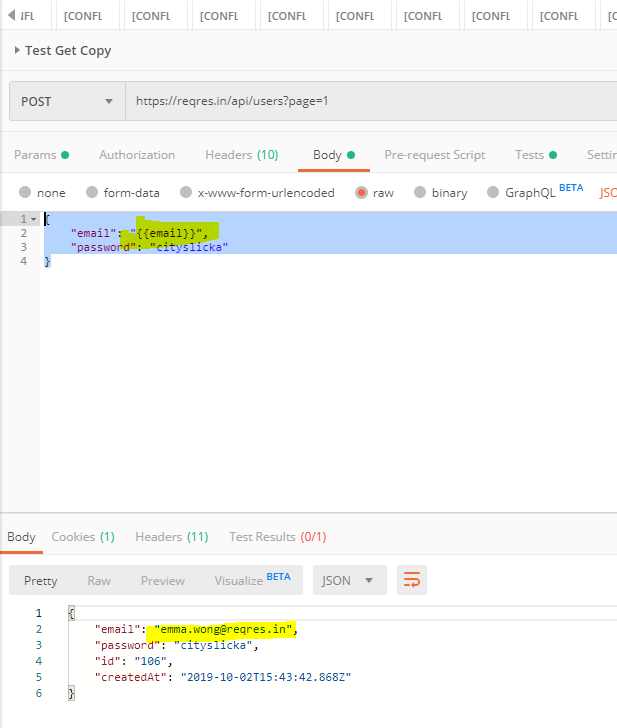Switch response view to Preview
This screenshot has height=728, width=617.
point(163,581)
